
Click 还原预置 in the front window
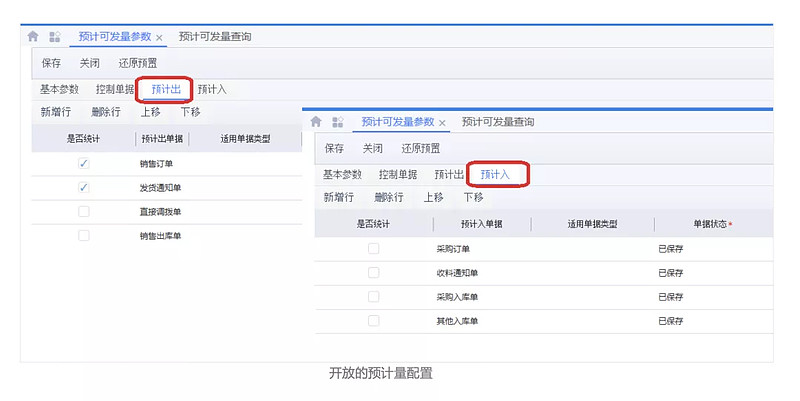click(x=421, y=148)
